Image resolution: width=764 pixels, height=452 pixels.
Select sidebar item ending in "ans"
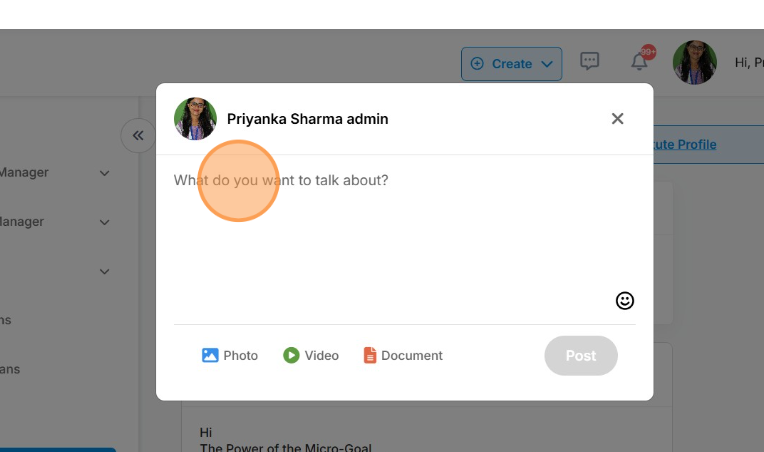tap(10, 369)
